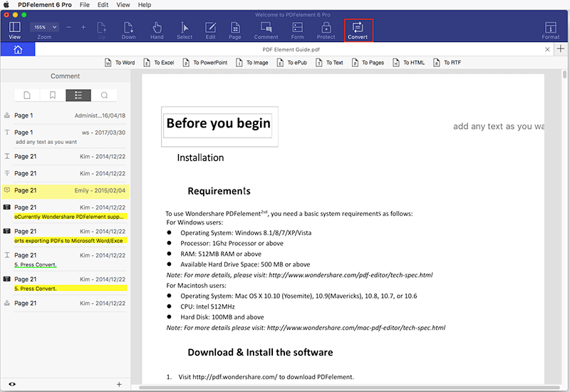Convert document To Excel
570x392 pixels.
[x=159, y=63]
